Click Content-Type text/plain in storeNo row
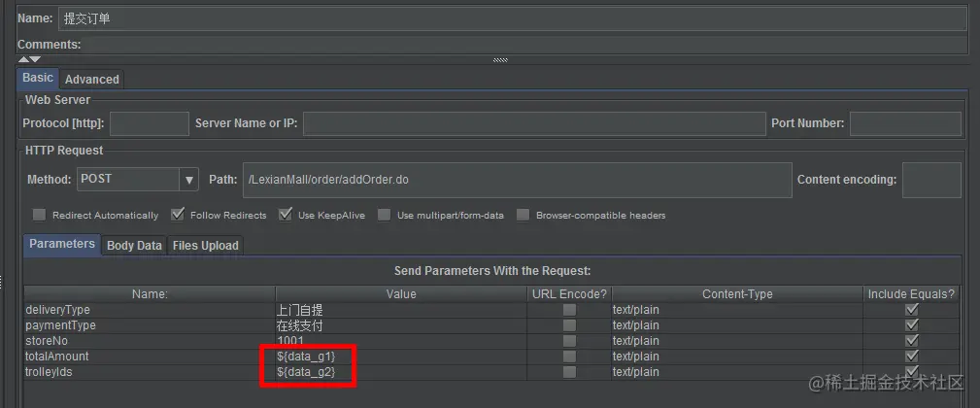Screen dimensions: 980x408 [737, 341]
